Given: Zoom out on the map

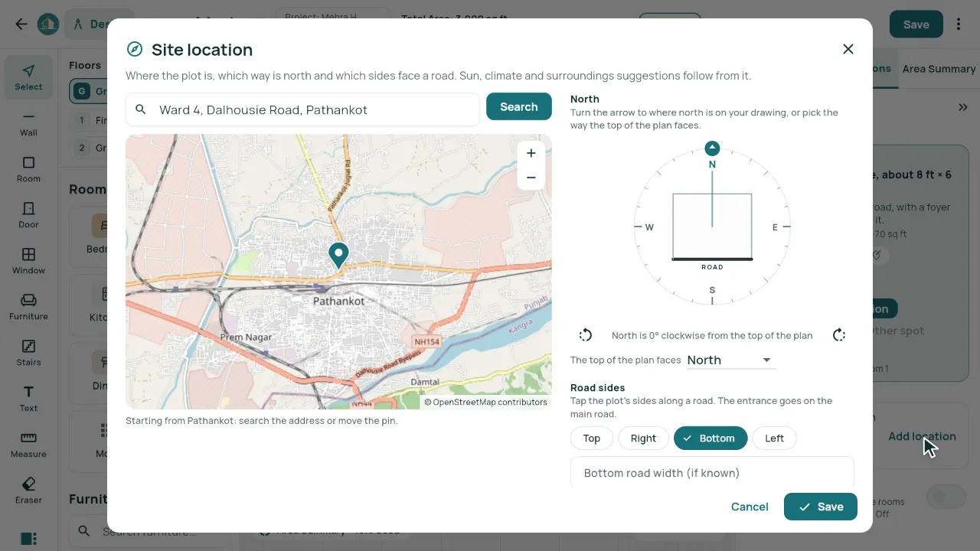Looking at the screenshot, I should coord(531,178).
